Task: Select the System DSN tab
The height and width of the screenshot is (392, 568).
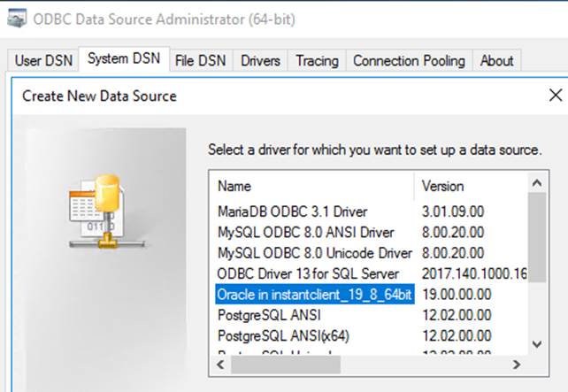Action: pos(124,58)
